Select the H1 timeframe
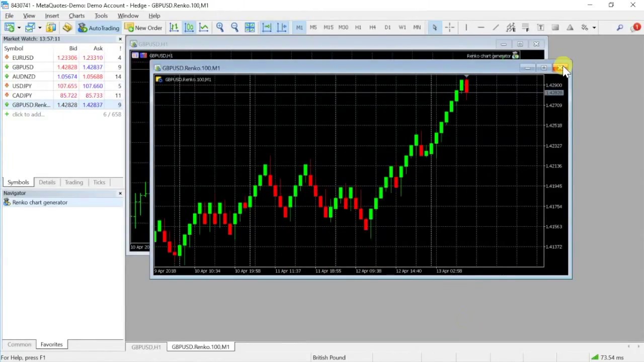Screen dimensions: 644x362 pyautogui.click(x=358, y=28)
